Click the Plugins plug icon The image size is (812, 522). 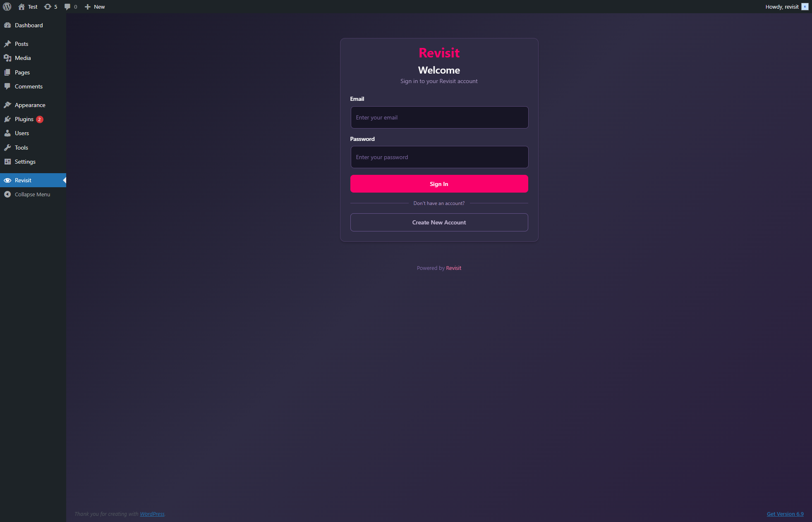7,119
